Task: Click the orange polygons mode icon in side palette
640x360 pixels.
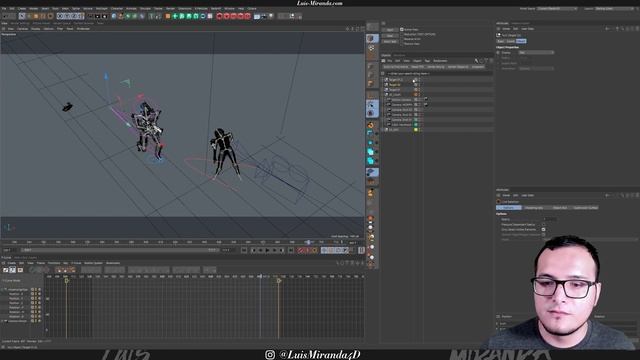Action: [x=371, y=84]
